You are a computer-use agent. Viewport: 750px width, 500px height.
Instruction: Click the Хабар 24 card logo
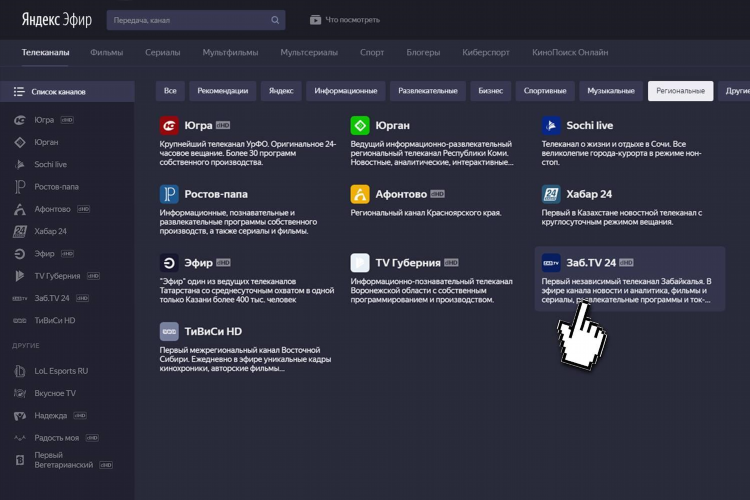551,194
